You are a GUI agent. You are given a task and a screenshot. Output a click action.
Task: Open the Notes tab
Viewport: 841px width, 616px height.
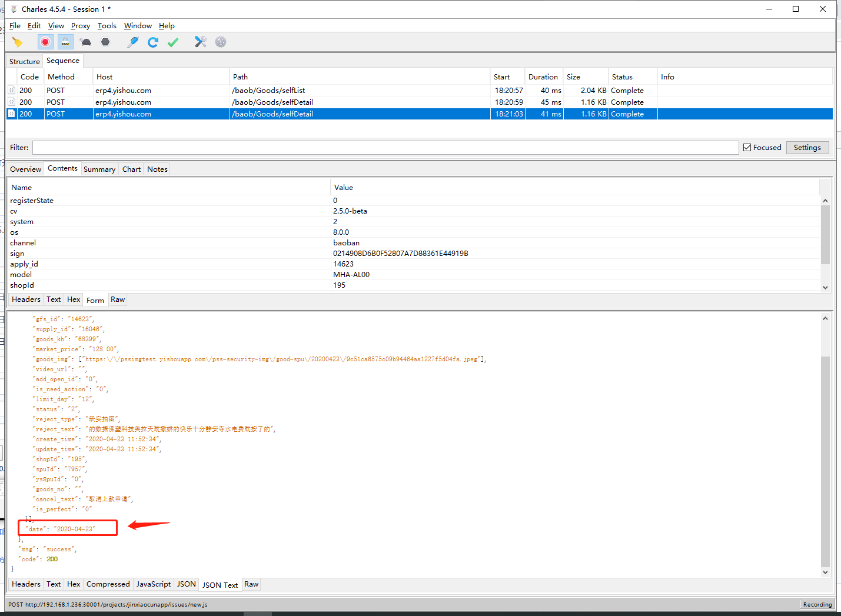click(x=157, y=169)
